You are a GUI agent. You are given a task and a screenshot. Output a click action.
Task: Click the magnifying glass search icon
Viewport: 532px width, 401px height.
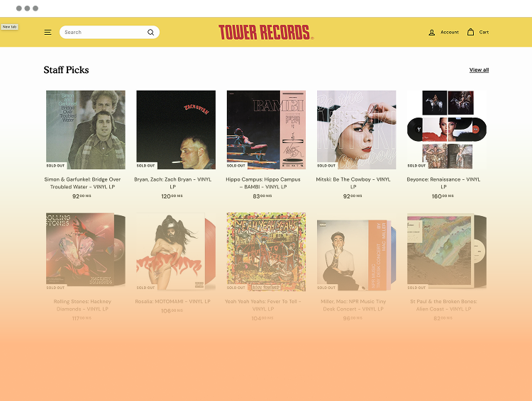tap(150, 32)
